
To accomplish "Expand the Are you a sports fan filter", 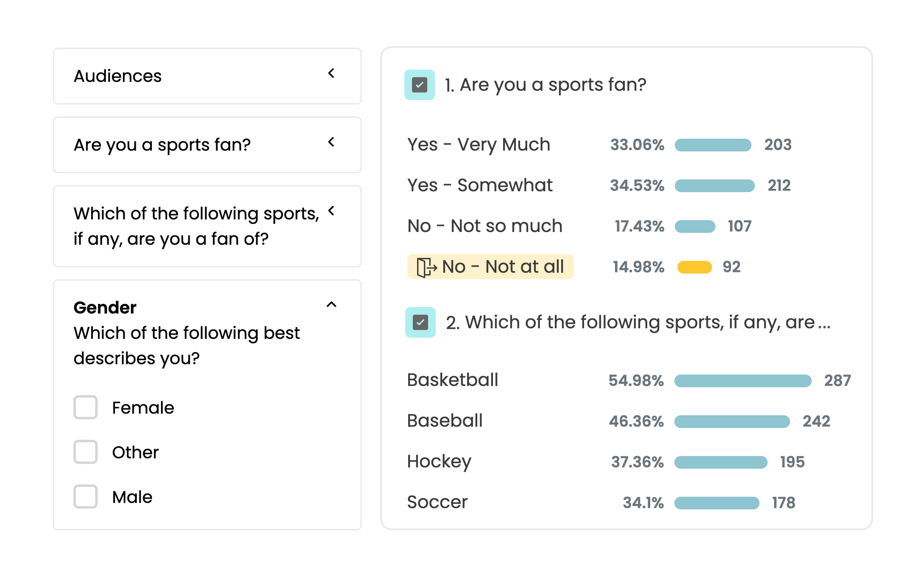I will (x=331, y=142).
